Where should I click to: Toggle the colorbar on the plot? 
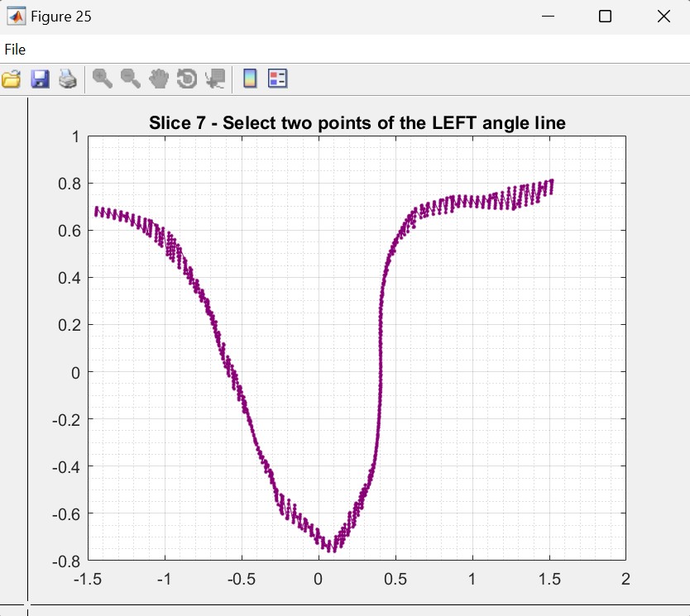pyautogui.click(x=249, y=79)
